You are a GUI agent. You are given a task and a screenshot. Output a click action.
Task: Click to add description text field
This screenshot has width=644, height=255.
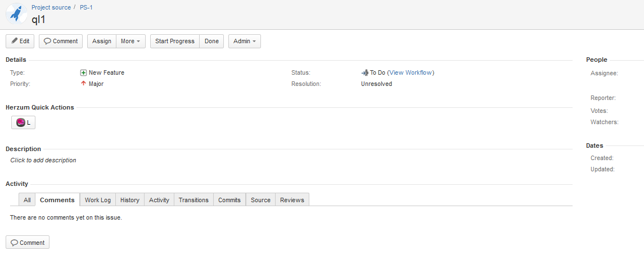coord(43,161)
